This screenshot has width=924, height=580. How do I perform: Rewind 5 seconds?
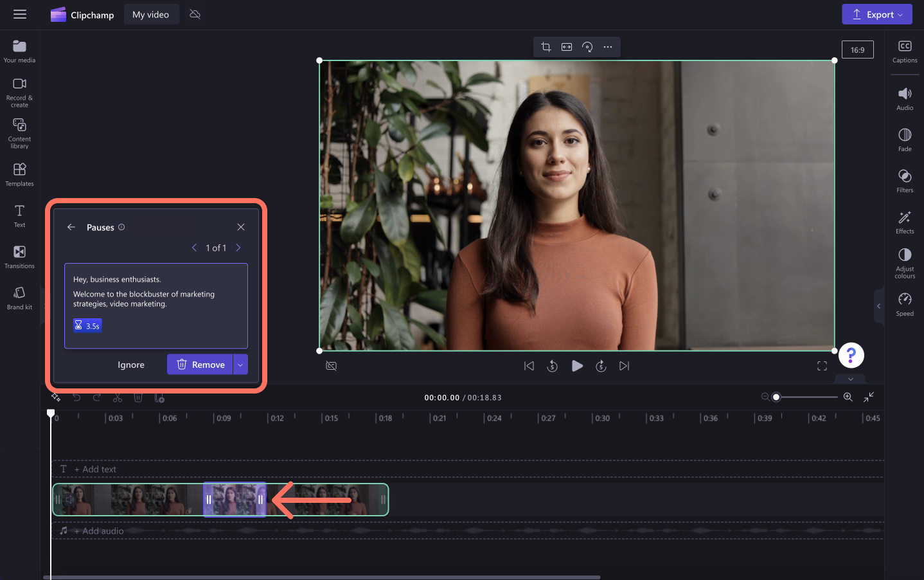tap(553, 366)
